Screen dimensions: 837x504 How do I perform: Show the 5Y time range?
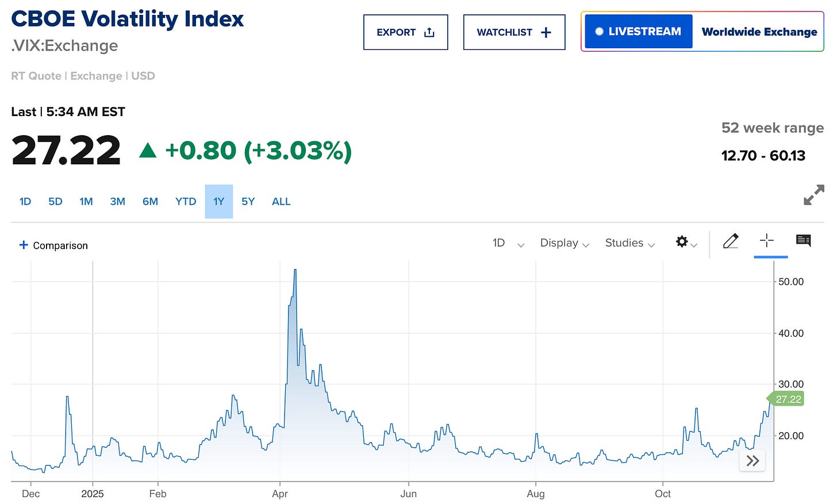pos(248,202)
